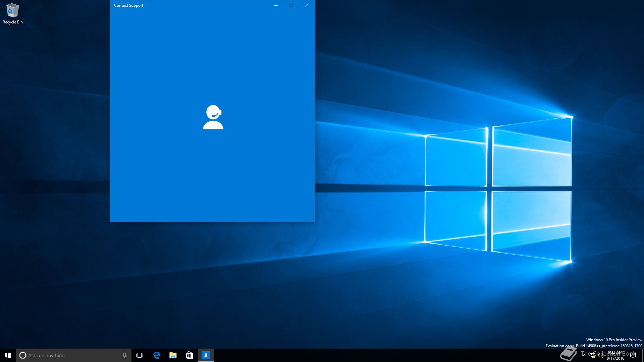
Task: Open the Store app from the taskbar
Action: coord(189,355)
